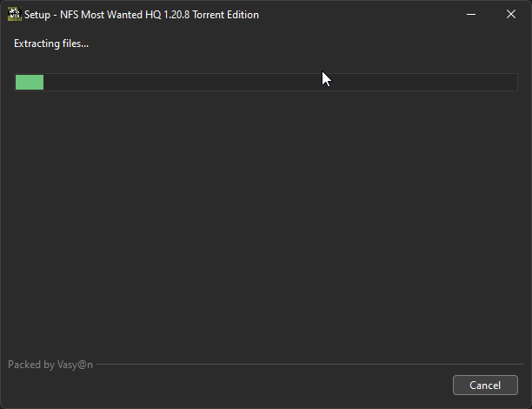Click "NFS Most Wanted HQ" in the title
The height and width of the screenshot is (409, 532).
point(110,15)
